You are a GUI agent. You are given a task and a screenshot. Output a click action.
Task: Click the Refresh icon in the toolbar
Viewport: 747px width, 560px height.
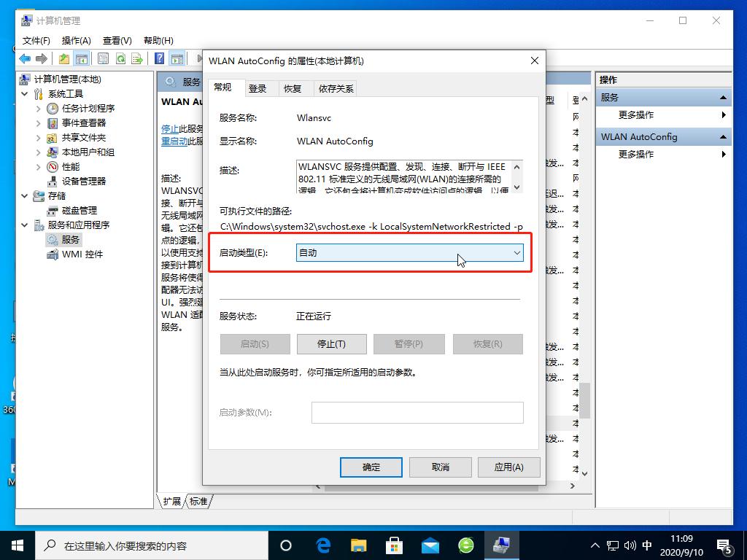[120, 58]
